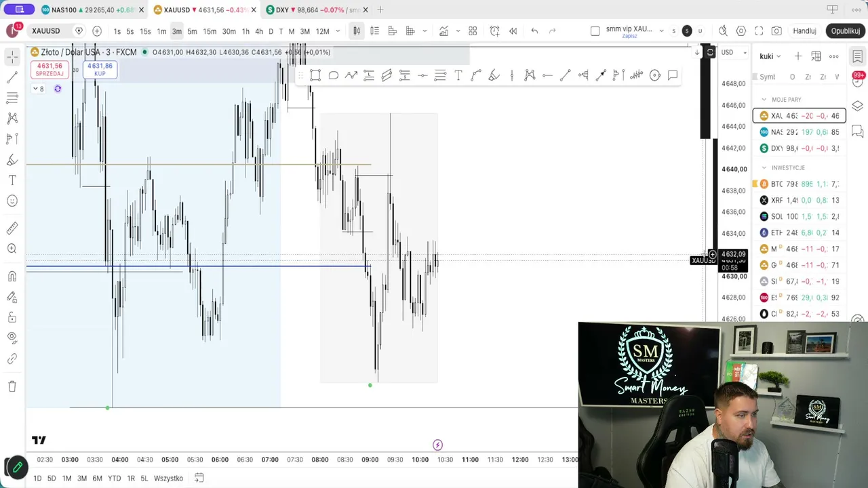
Task: Open the USD currency dropdown
Action: click(x=734, y=52)
